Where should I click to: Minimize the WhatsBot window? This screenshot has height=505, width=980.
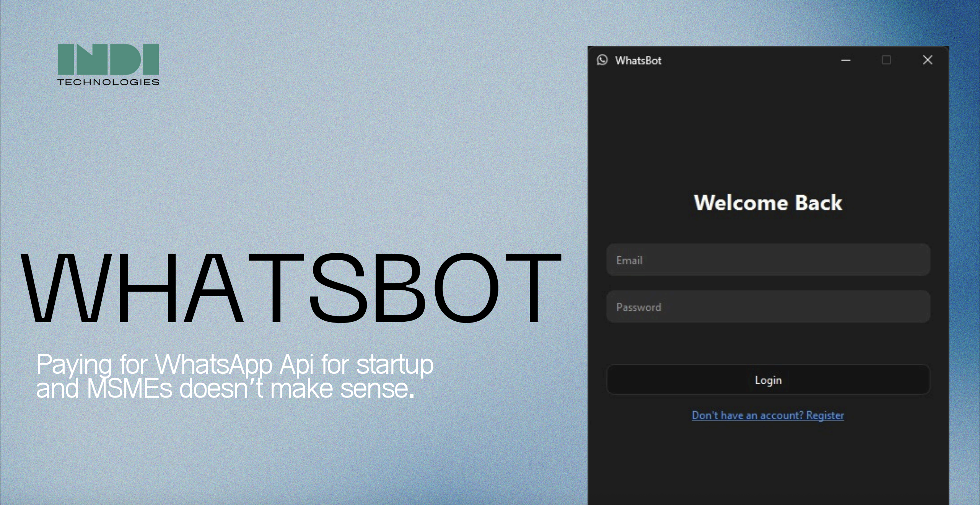point(846,60)
